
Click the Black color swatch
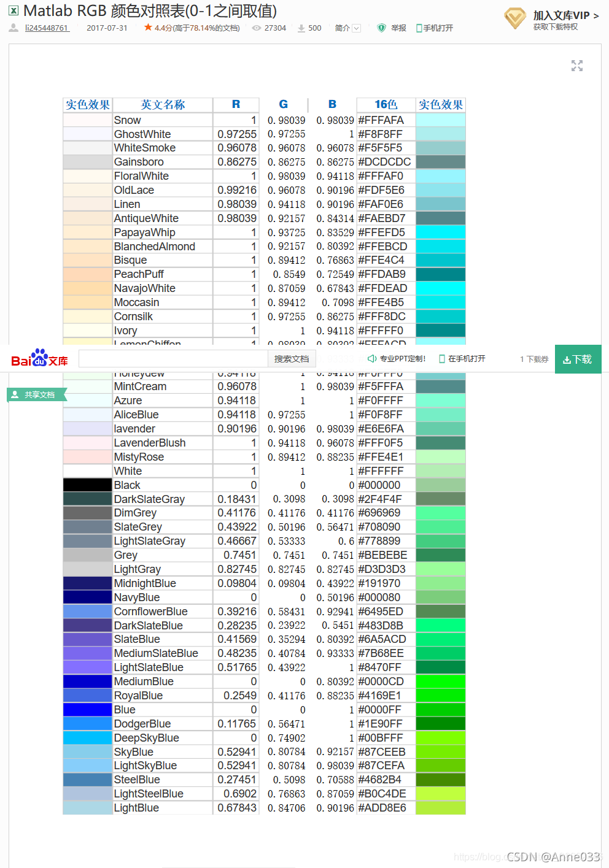87,485
